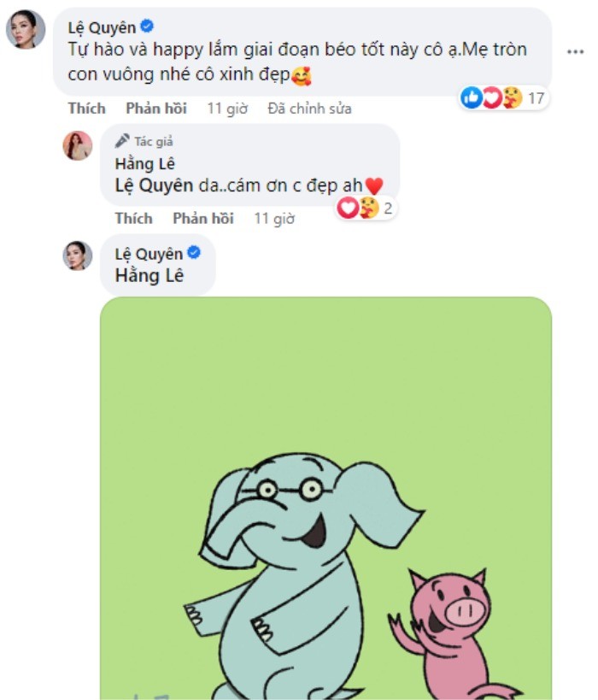The height and width of the screenshot is (700, 598).
Task: Open the elephant and pig sticker image
Action: 325,498
